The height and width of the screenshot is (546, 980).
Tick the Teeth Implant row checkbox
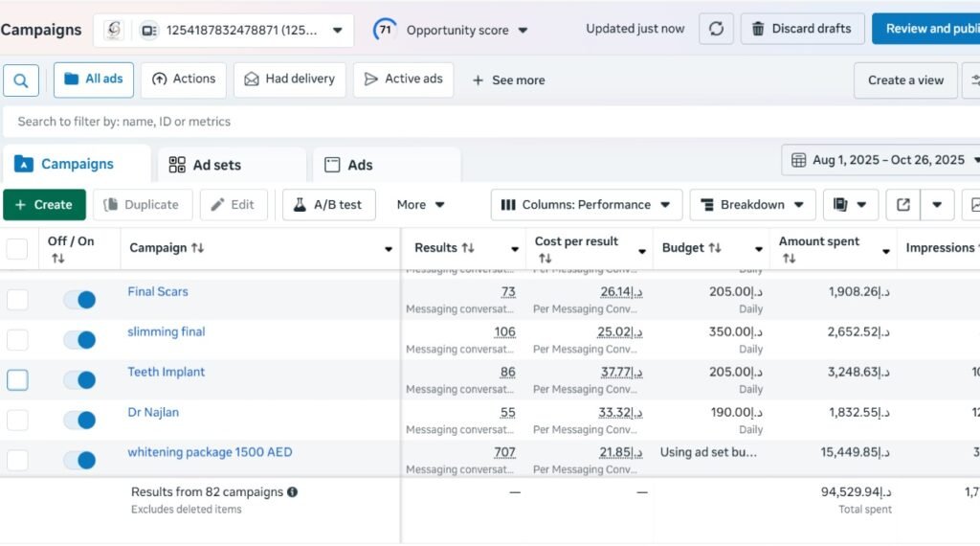click(x=17, y=380)
